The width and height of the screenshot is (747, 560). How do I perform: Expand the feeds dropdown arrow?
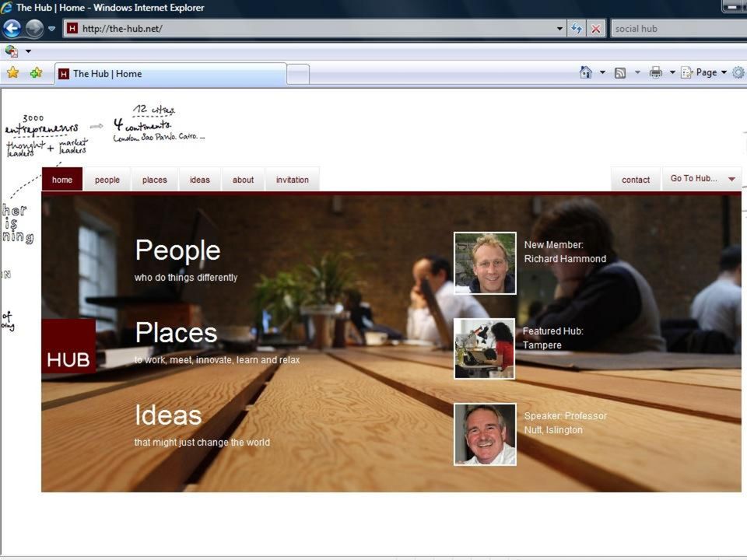pyautogui.click(x=637, y=72)
